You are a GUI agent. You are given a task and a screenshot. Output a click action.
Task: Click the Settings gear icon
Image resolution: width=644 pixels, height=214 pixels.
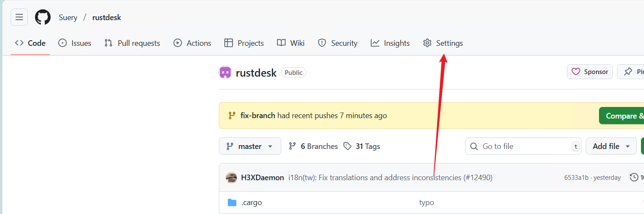click(x=427, y=43)
